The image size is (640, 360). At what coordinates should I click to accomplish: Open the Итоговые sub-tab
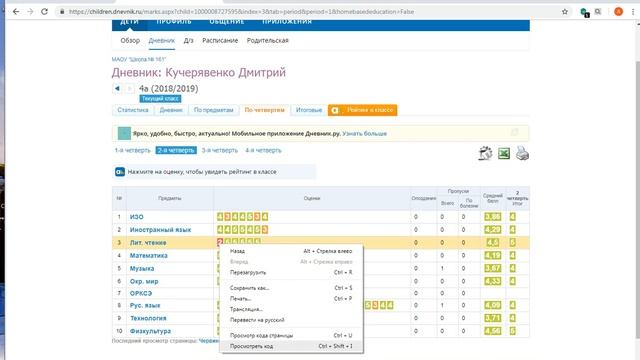click(309, 110)
